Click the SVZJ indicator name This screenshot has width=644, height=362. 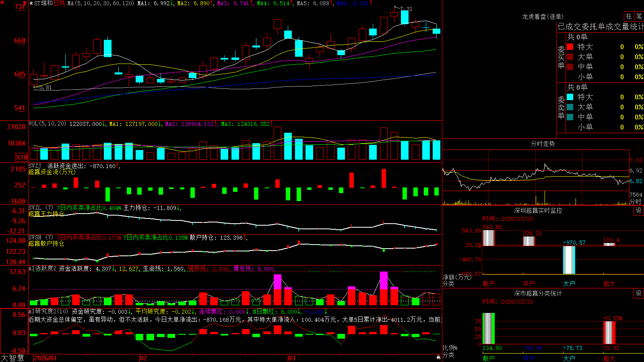[35, 166]
